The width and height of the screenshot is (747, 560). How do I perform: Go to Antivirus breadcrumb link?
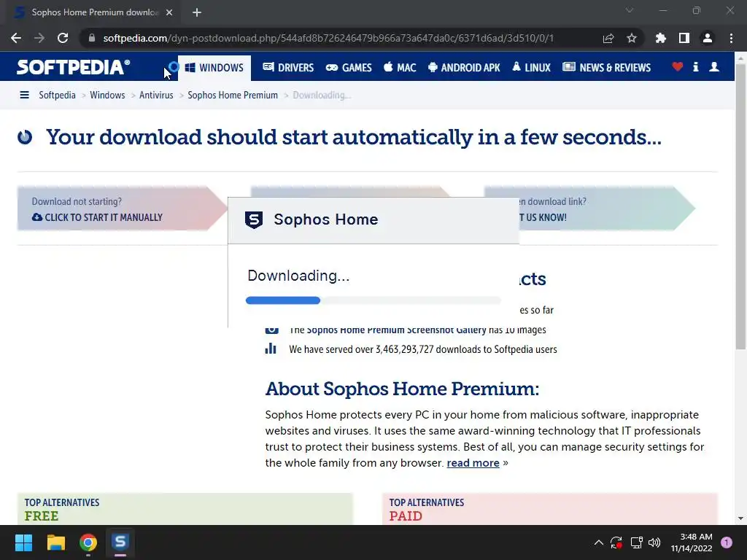[156, 96]
